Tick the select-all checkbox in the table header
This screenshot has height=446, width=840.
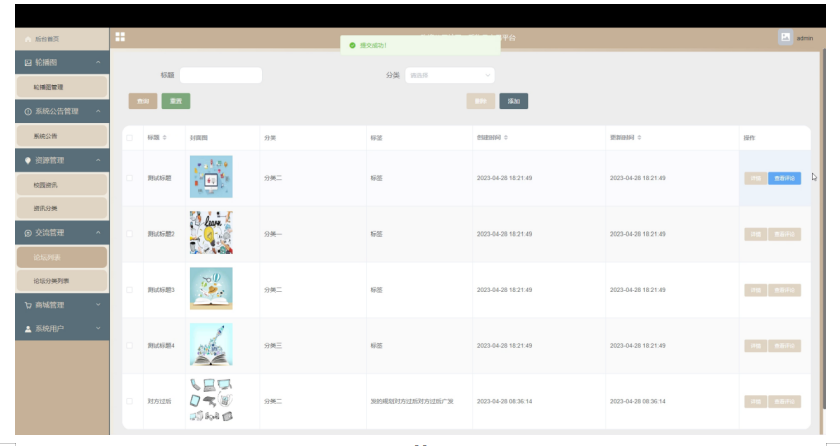tap(129, 138)
